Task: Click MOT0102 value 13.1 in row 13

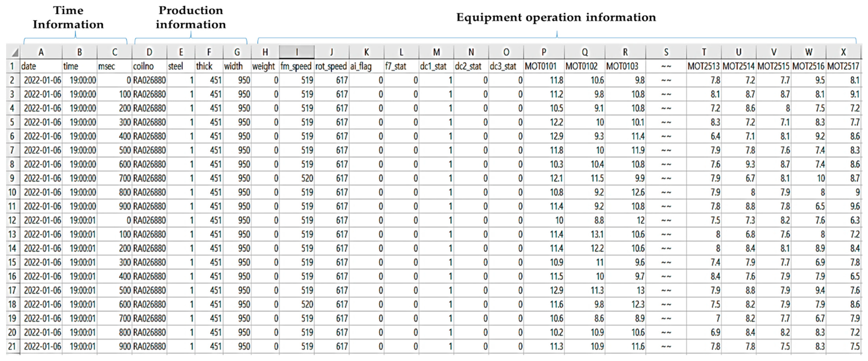Action: 585,234
